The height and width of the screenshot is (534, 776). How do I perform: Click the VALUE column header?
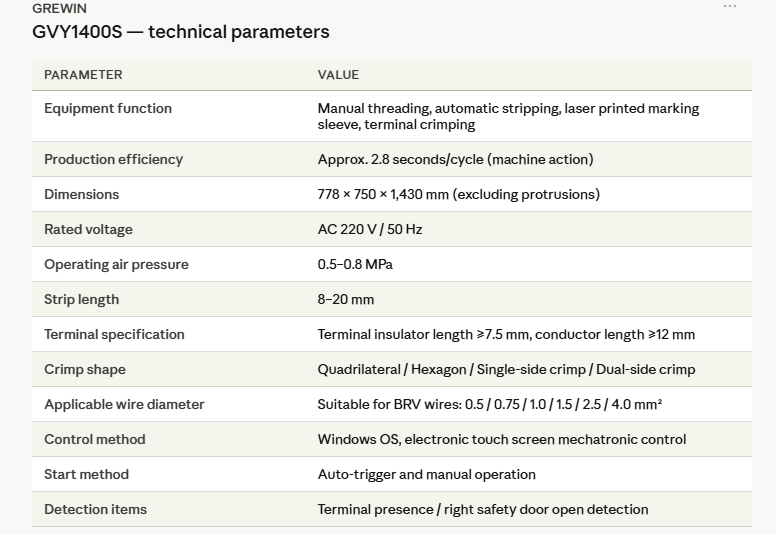coord(338,75)
